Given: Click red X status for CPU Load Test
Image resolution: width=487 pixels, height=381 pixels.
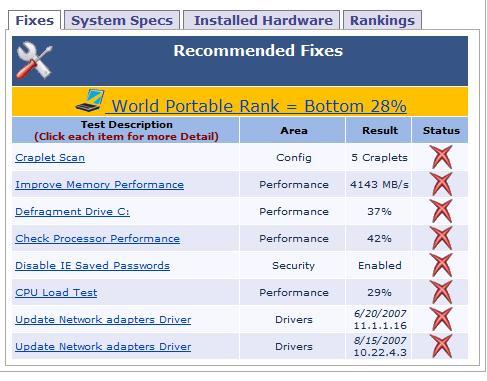Looking at the screenshot, I should pyautogui.click(x=441, y=292).
